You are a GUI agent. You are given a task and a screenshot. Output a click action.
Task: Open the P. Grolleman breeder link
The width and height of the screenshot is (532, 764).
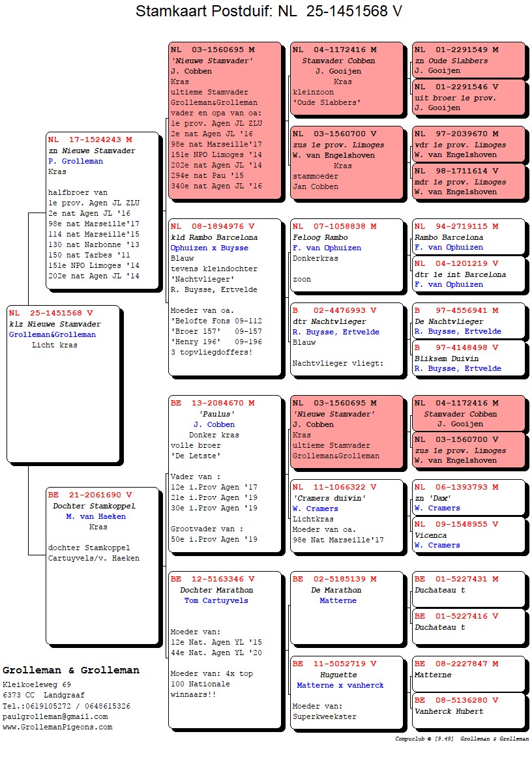coord(75,161)
